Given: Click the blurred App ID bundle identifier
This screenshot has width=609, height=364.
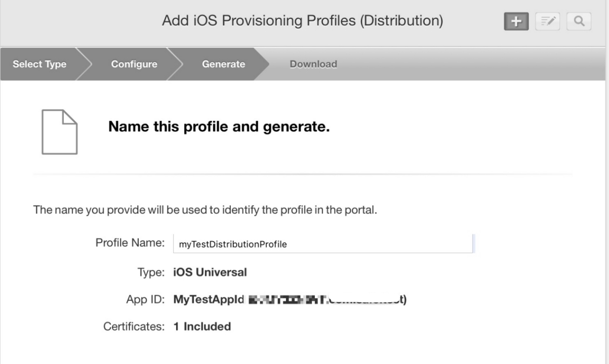Looking at the screenshot, I should [x=328, y=300].
